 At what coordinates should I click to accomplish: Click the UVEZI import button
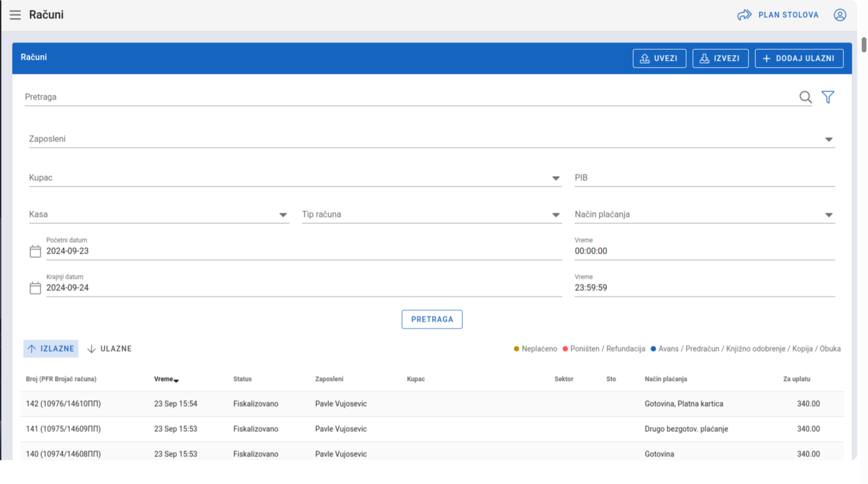[x=659, y=58]
